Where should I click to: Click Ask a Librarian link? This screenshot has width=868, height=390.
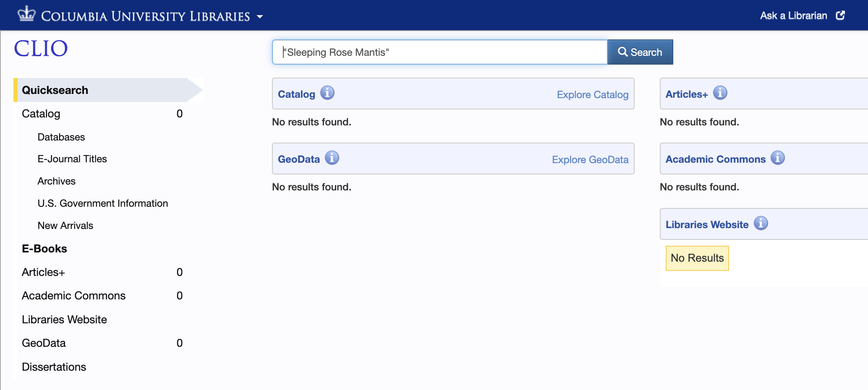[x=793, y=16]
